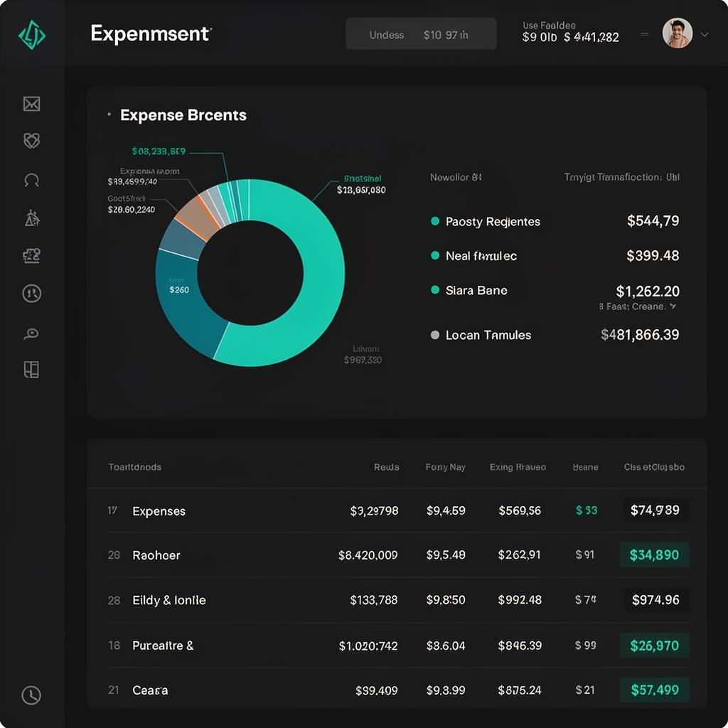This screenshot has height=728, width=728.
Task: Select the book icon in sidebar
Action: [x=31, y=370]
